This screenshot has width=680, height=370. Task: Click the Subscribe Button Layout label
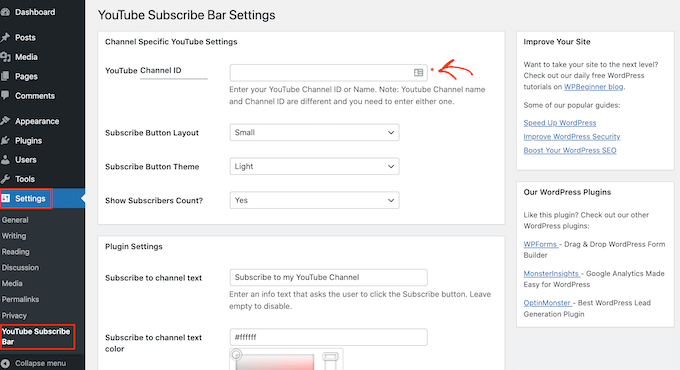[x=152, y=133]
